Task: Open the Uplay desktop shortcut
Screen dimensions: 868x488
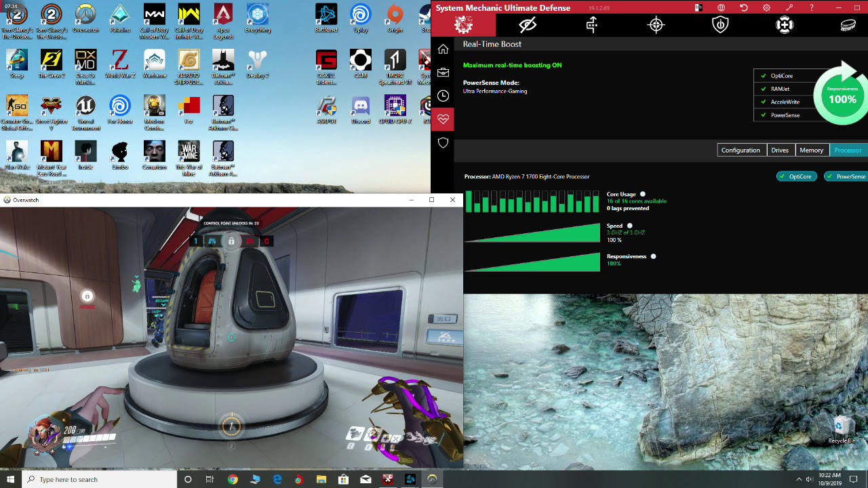Action: point(361,18)
